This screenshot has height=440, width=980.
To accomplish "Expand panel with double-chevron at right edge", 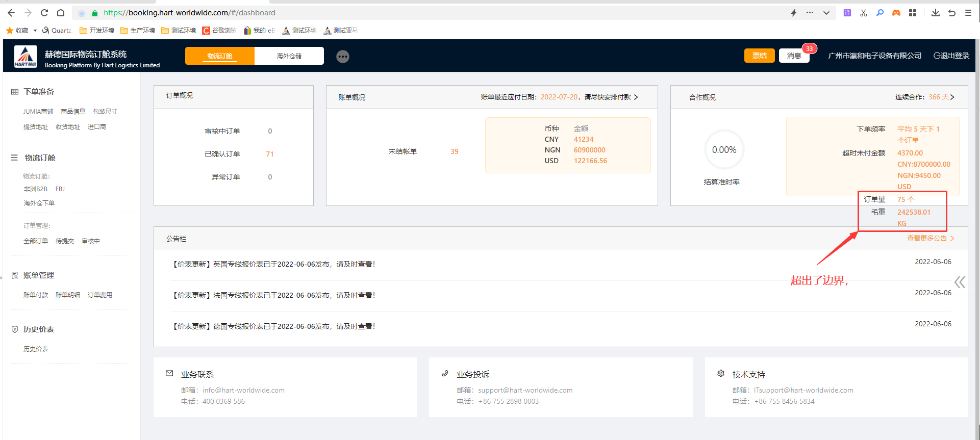I will coord(960,282).
